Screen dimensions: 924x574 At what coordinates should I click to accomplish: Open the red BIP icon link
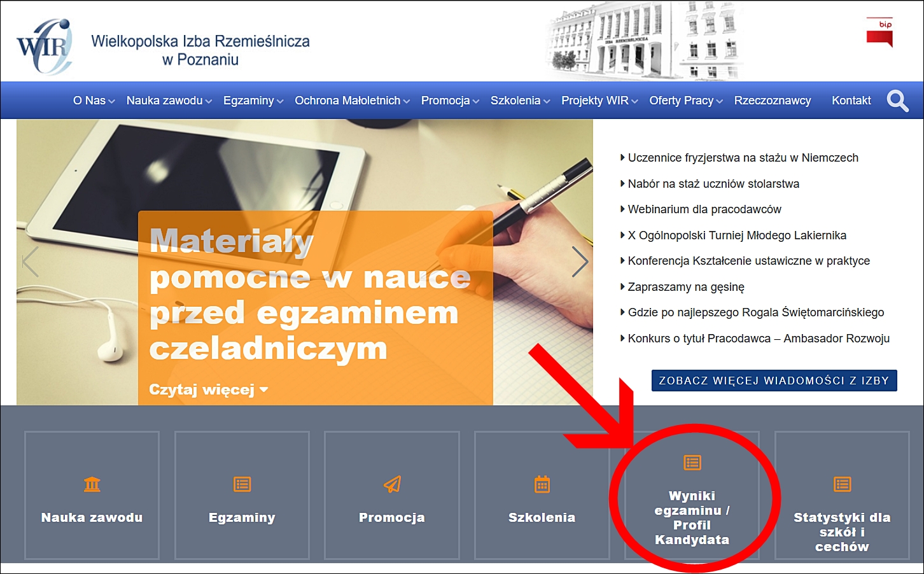(x=879, y=32)
